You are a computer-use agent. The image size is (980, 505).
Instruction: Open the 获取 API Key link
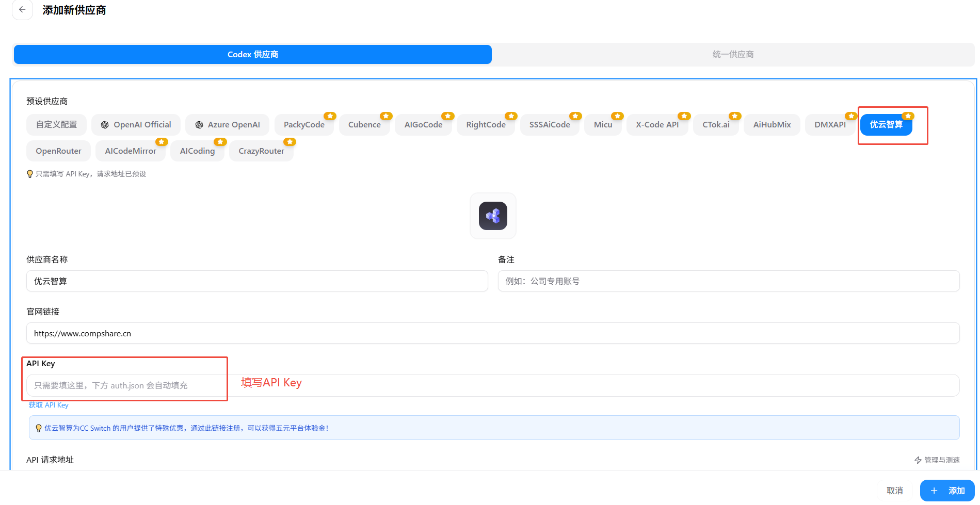pyautogui.click(x=49, y=405)
